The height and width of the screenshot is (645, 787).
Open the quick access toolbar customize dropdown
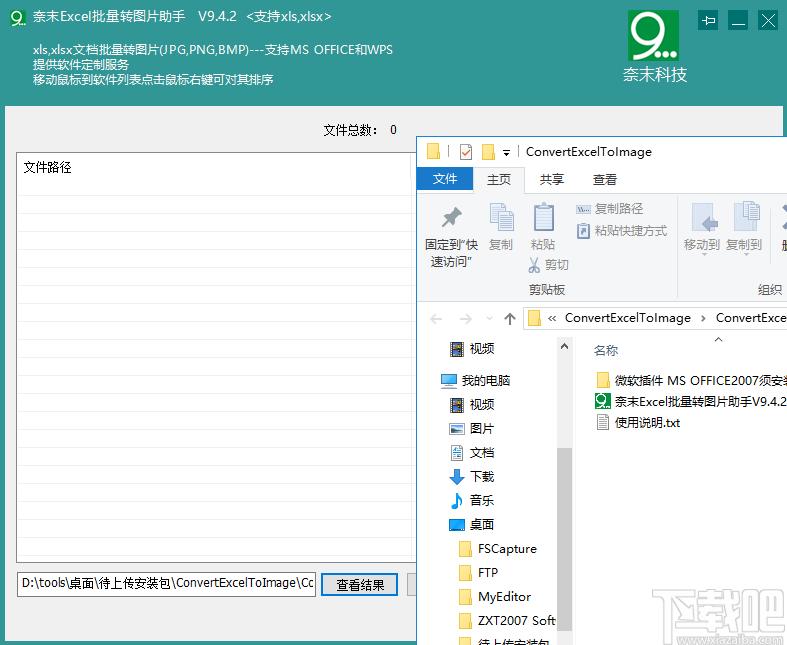point(506,152)
